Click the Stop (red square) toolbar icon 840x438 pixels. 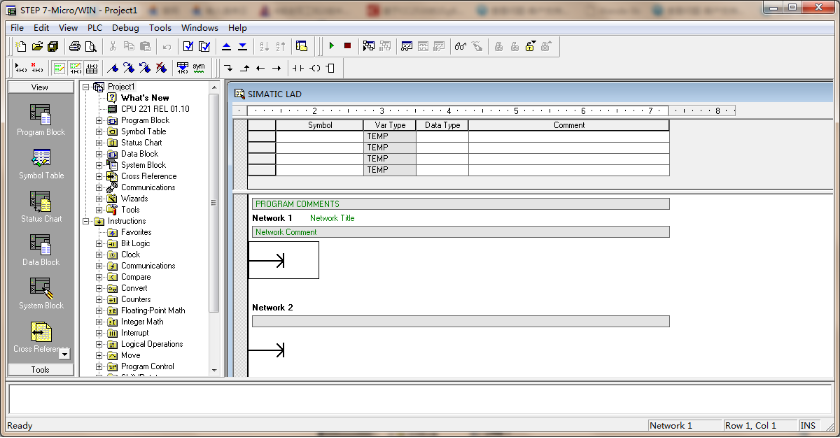click(347, 46)
